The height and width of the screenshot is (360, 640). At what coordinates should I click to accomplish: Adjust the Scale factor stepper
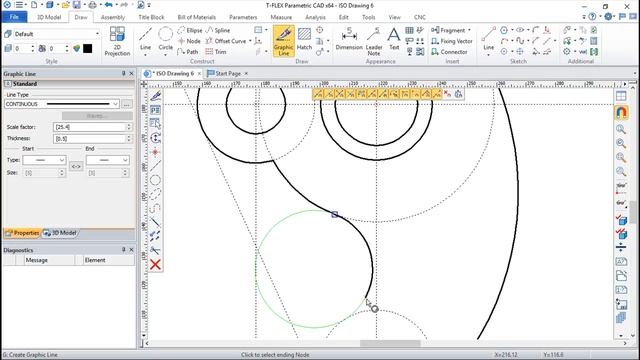coord(129,127)
